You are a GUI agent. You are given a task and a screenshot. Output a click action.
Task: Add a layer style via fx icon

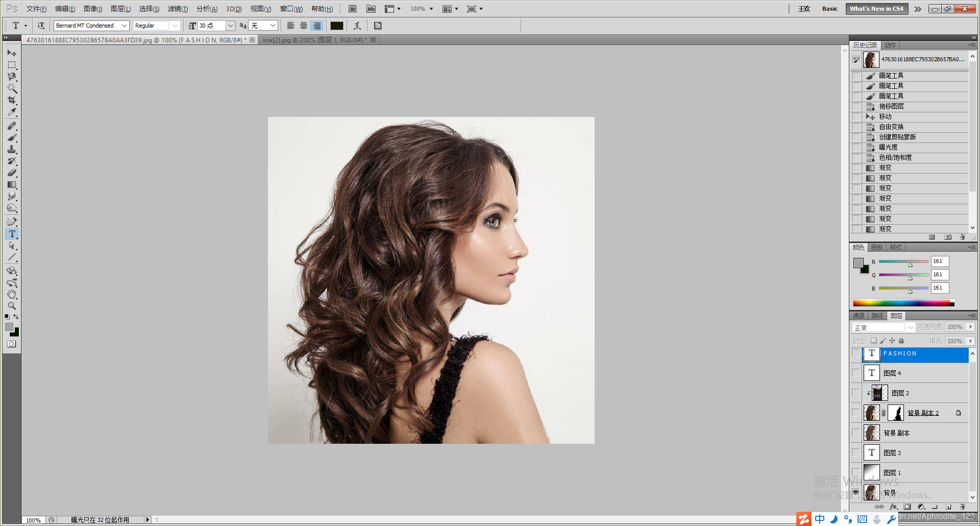click(893, 507)
